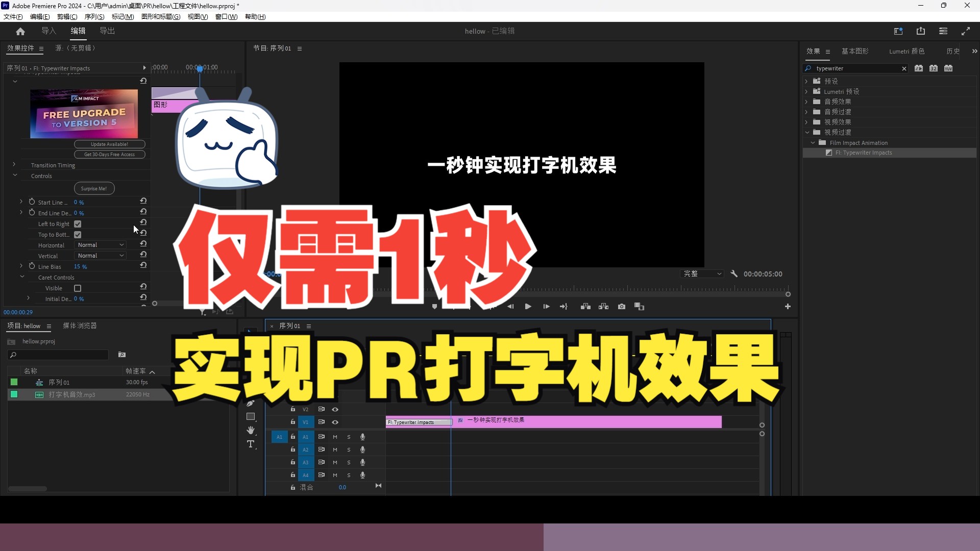Enable the Visible checkbox under Caret Controls

pos(78,288)
